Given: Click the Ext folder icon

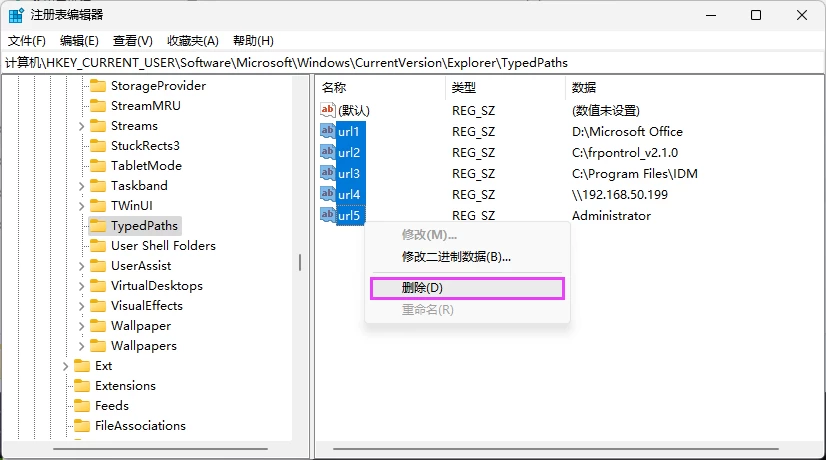Looking at the screenshot, I should click(82, 366).
